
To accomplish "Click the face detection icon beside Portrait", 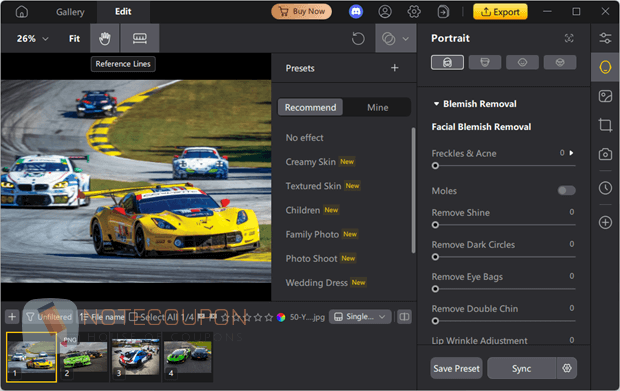I will (x=569, y=38).
